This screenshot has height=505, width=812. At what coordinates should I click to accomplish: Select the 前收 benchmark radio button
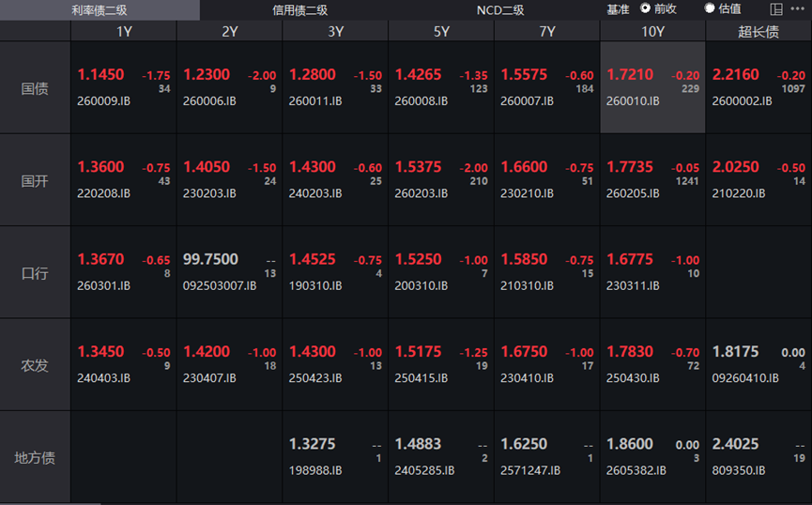tap(645, 8)
